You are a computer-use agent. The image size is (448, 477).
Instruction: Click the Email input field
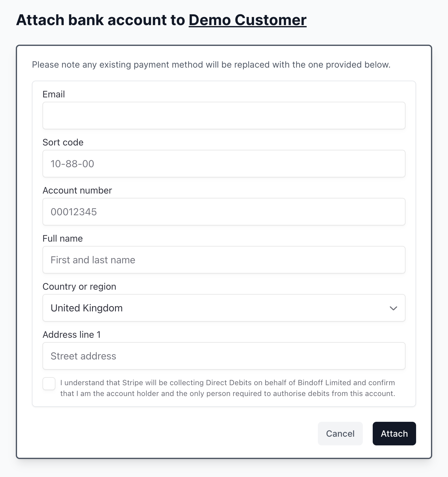click(x=224, y=115)
